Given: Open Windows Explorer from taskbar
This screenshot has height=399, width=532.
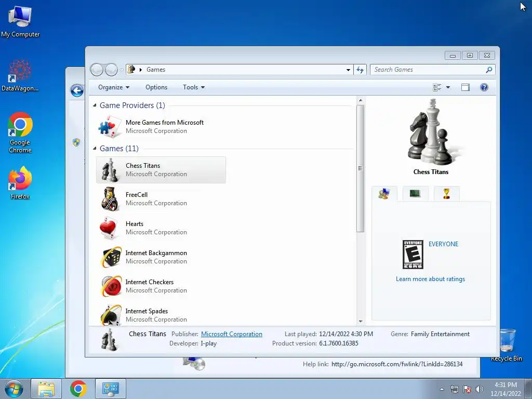Looking at the screenshot, I should click(x=46, y=389).
